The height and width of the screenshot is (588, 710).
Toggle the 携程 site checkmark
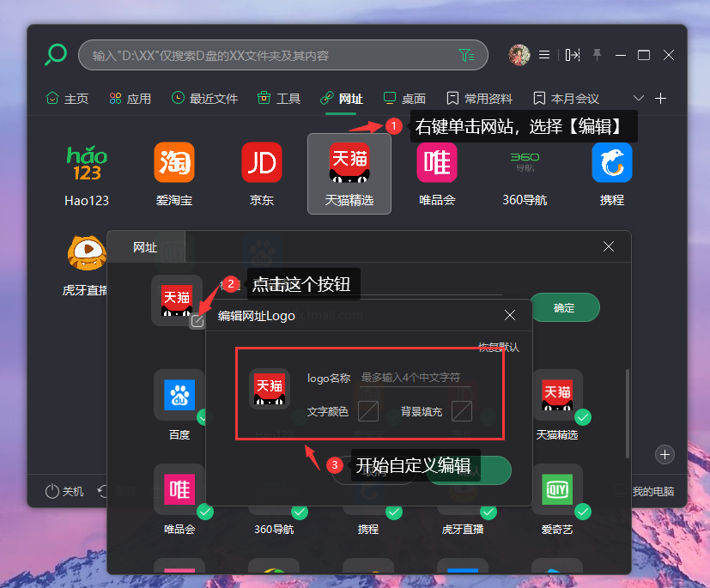tap(394, 512)
